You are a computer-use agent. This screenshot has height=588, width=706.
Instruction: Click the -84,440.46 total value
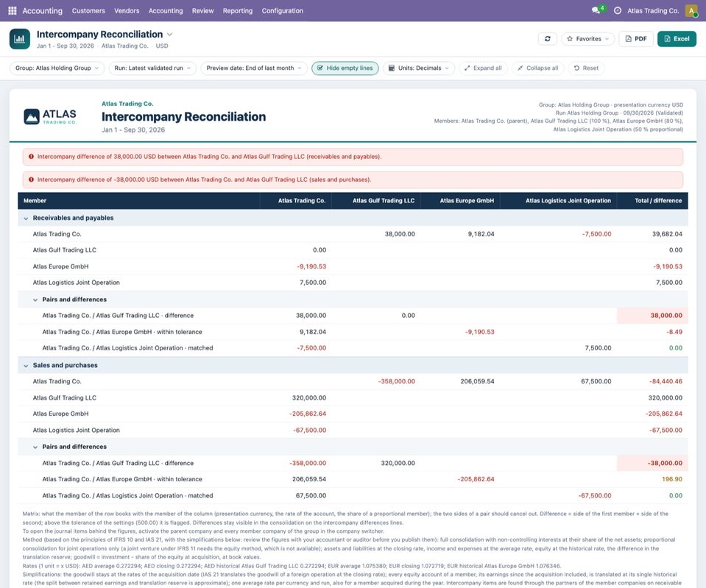pyautogui.click(x=666, y=381)
